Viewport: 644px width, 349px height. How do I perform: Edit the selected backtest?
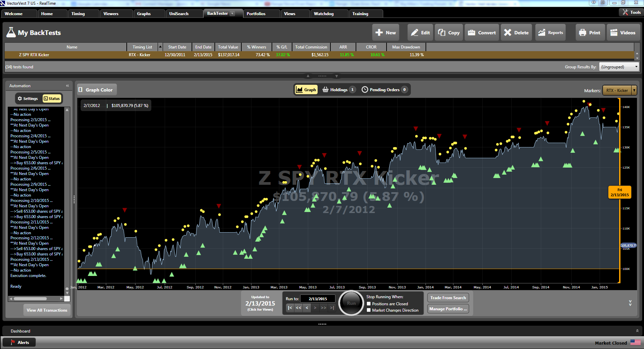420,33
